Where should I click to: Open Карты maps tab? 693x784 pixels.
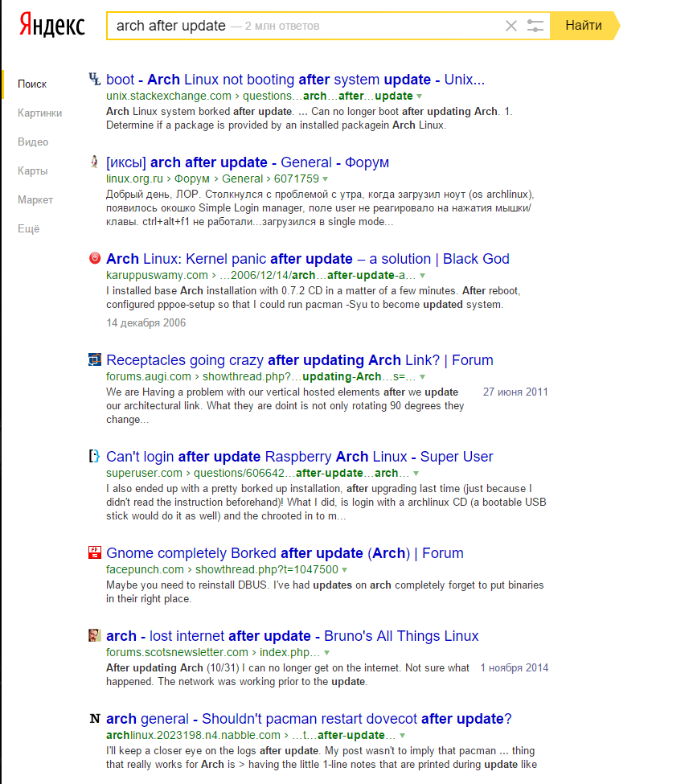click(32, 171)
